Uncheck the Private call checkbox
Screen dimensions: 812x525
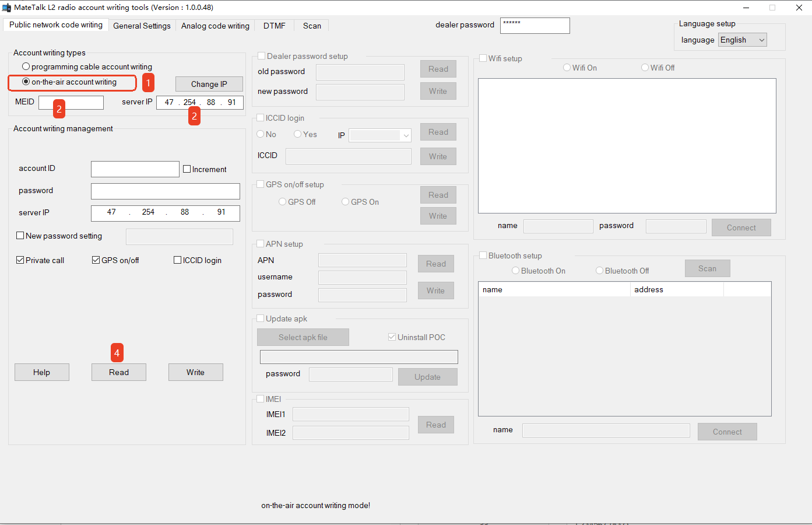[20, 260]
